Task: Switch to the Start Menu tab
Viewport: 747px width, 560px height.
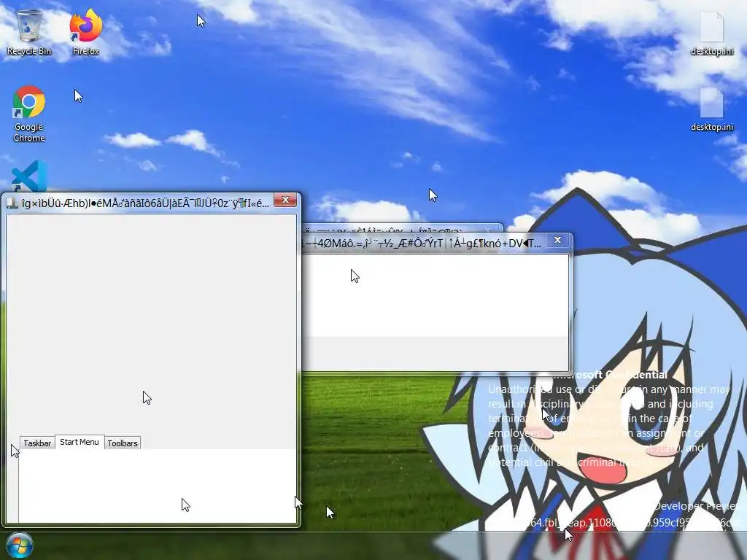Action: (x=80, y=442)
